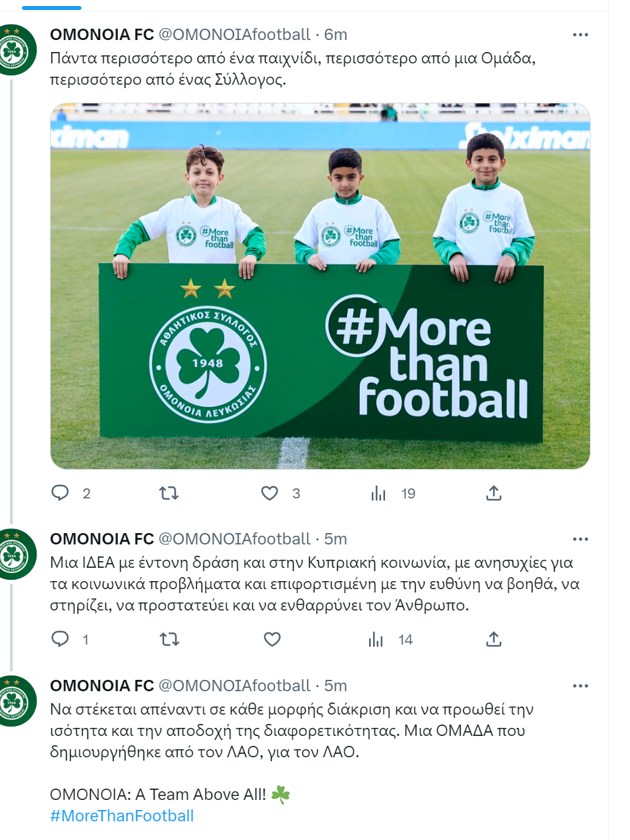This screenshot has height=840, width=630.
Task: Click OMONOIA avatar beside third tweet
Action: click(13, 701)
